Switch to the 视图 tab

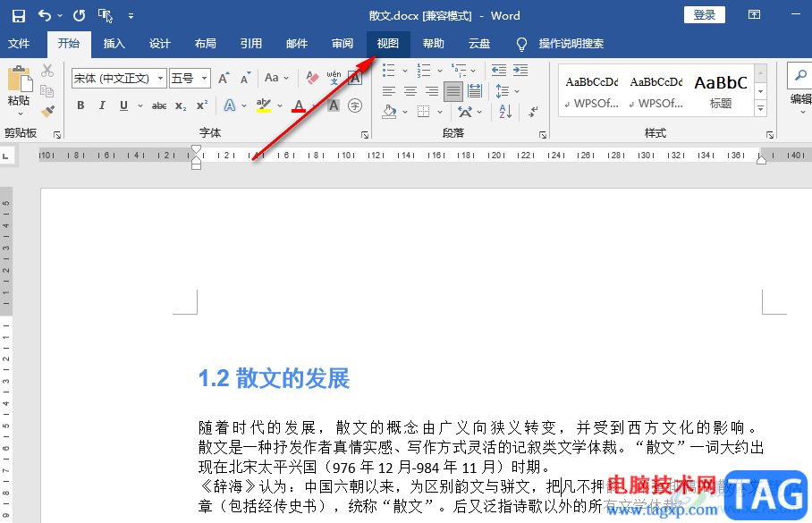tap(388, 44)
